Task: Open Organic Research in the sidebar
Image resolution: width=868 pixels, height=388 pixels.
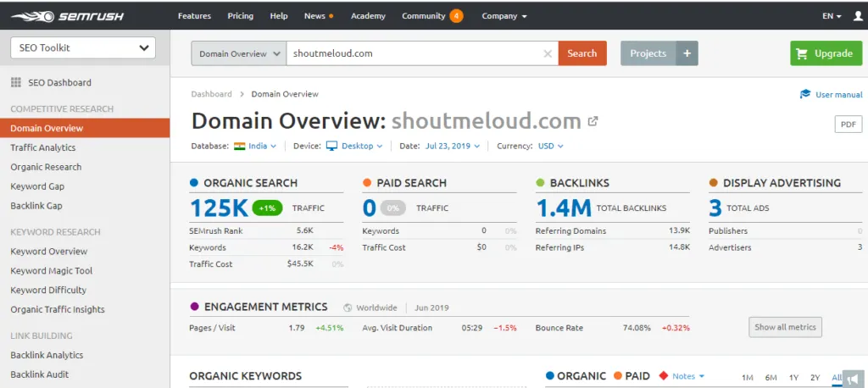Action: (46, 167)
